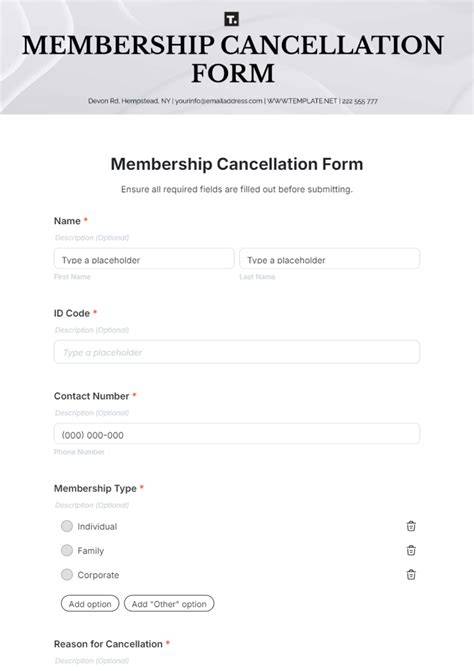Edit the ID Code description text
The width and height of the screenshot is (474, 671).
[92, 330]
